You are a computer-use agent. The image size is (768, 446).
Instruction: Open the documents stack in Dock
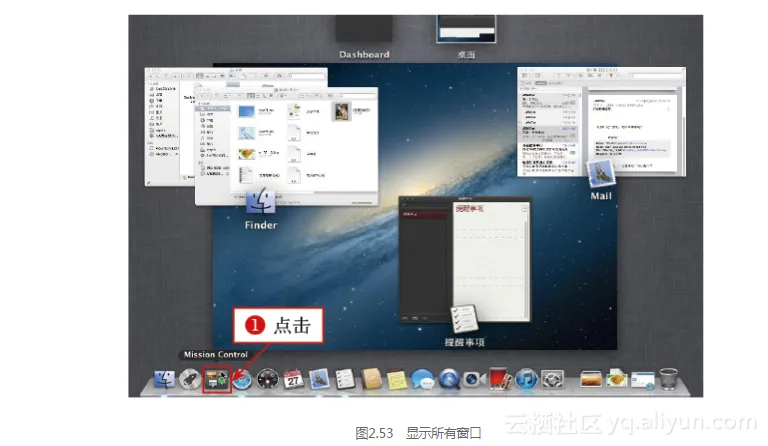click(617, 379)
